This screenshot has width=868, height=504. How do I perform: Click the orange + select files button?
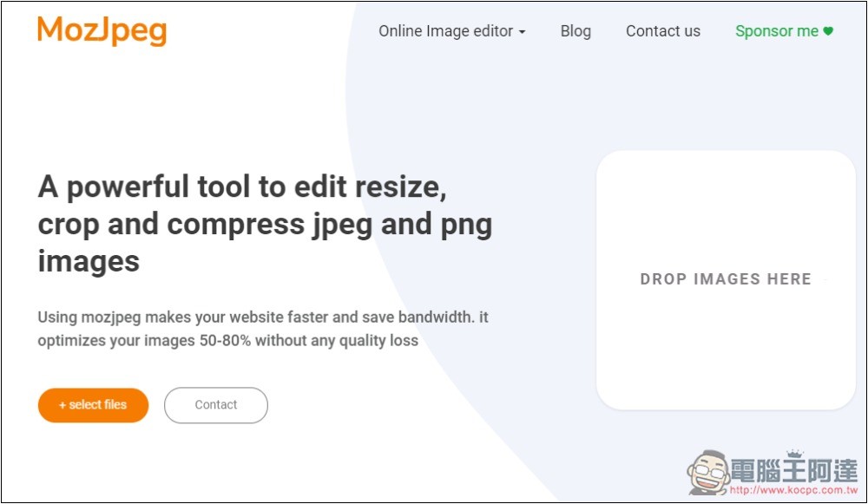93,405
